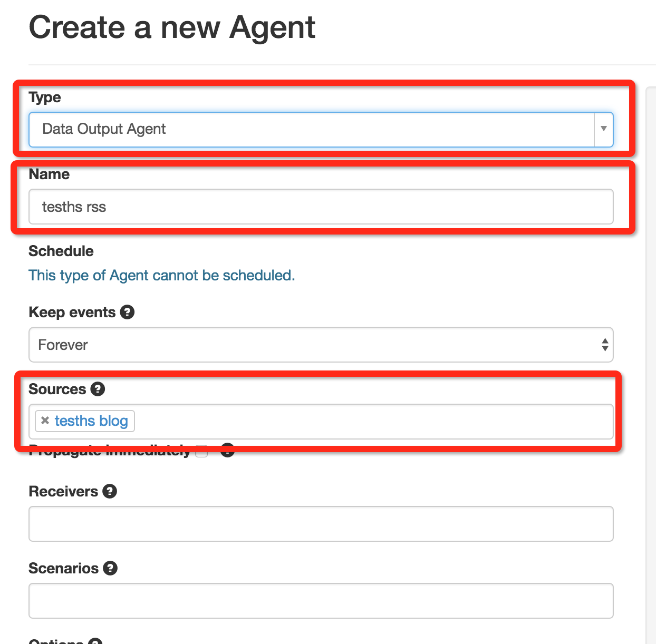This screenshot has height=644, width=656.
Task: Click the Sources help question-mark icon
Action: point(98,389)
